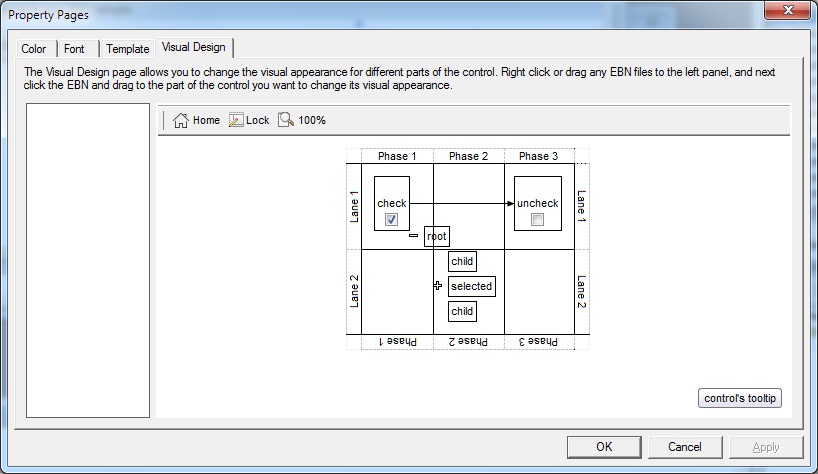Click the child node above the selected item

pos(462,262)
